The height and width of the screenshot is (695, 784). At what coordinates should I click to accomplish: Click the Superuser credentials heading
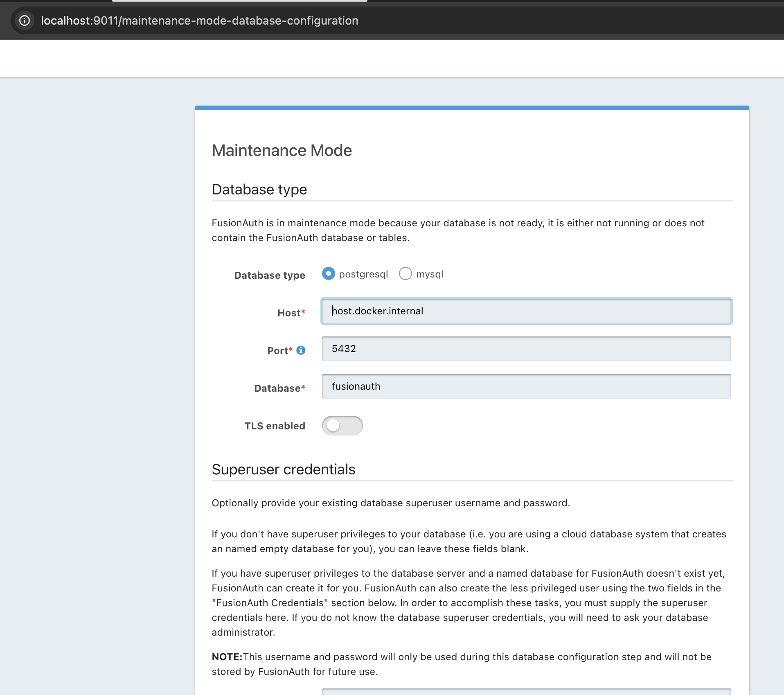click(x=283, y=469)
